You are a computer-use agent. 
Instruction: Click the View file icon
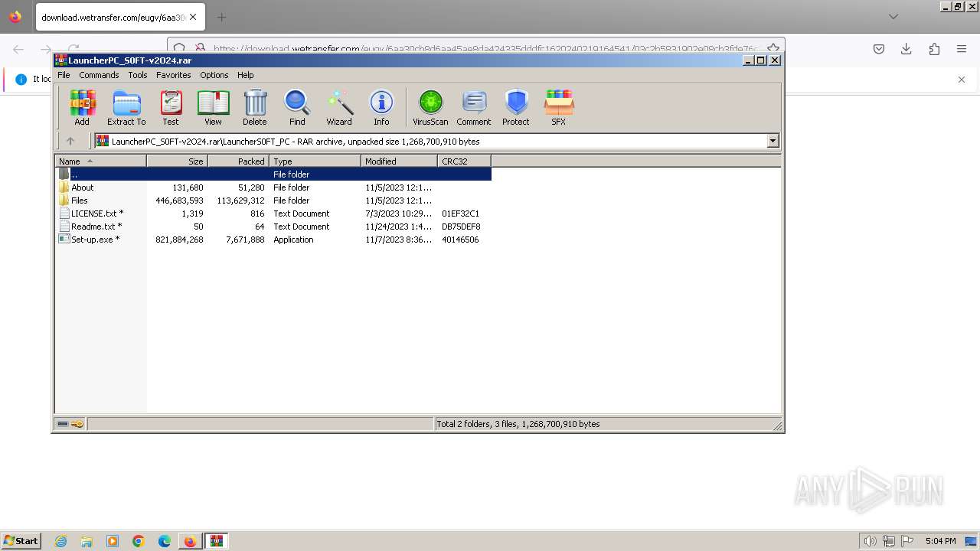click(213, 107)
